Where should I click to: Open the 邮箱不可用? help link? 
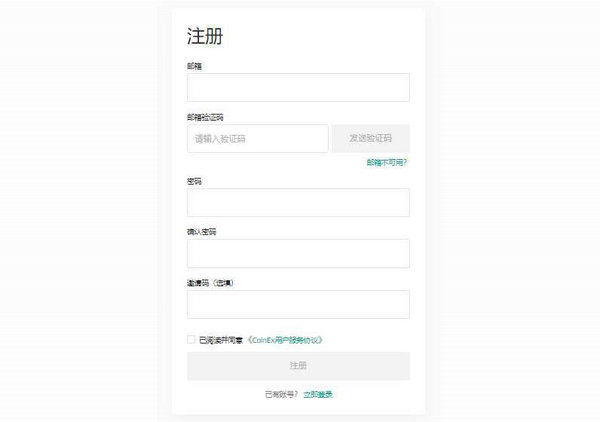(x=386, y=163)
